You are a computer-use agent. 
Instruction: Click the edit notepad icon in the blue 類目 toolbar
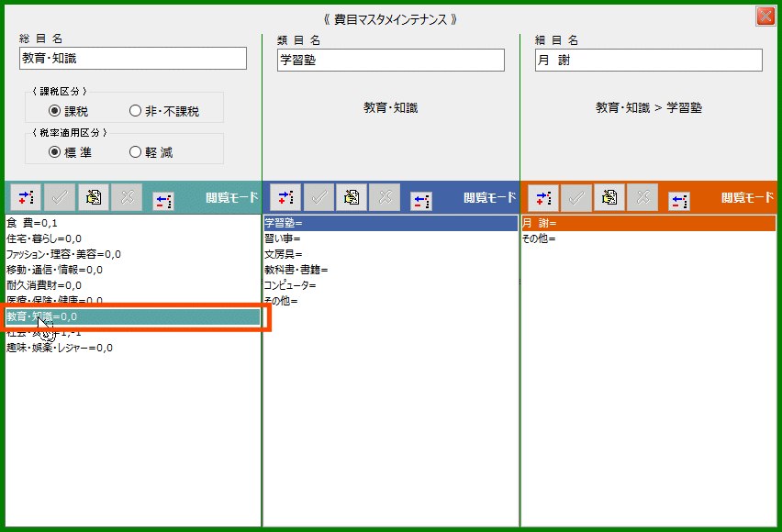tap(352, 197)
